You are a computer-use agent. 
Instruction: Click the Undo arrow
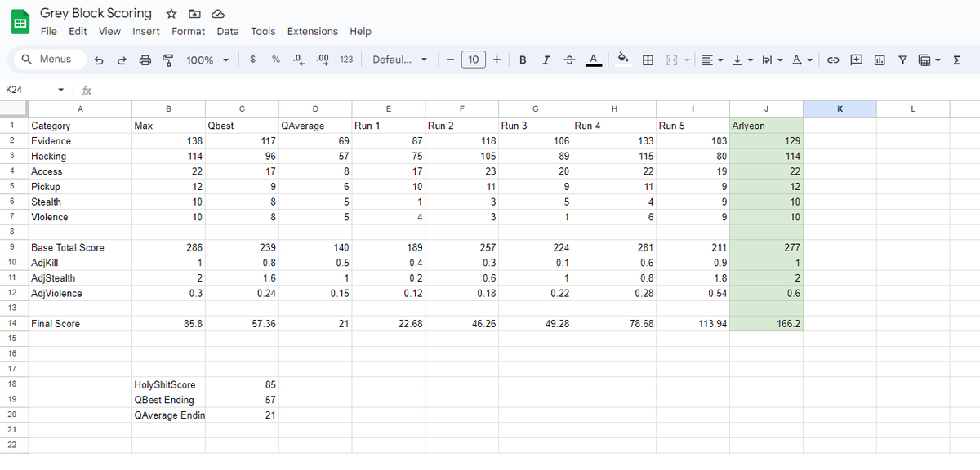(x=99, y=60)
